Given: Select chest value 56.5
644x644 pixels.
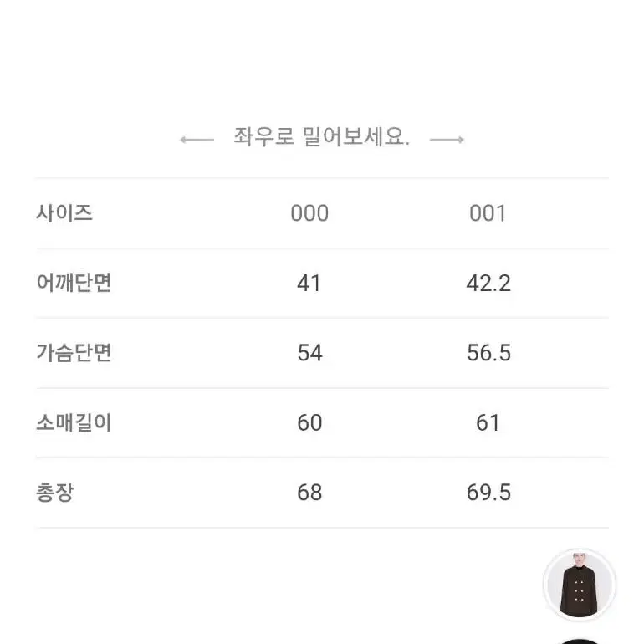Looking at the screenshot, I should point(488,353).
